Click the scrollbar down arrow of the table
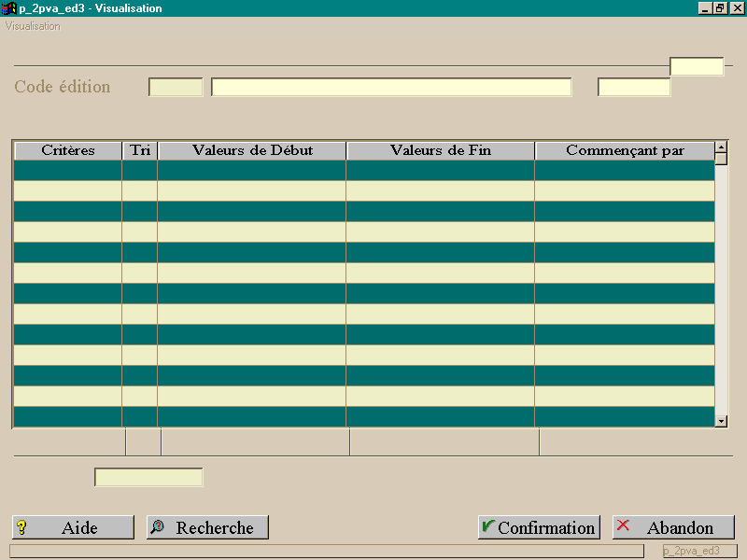This screenshot has height=560, width=747. tap(721, 421)
